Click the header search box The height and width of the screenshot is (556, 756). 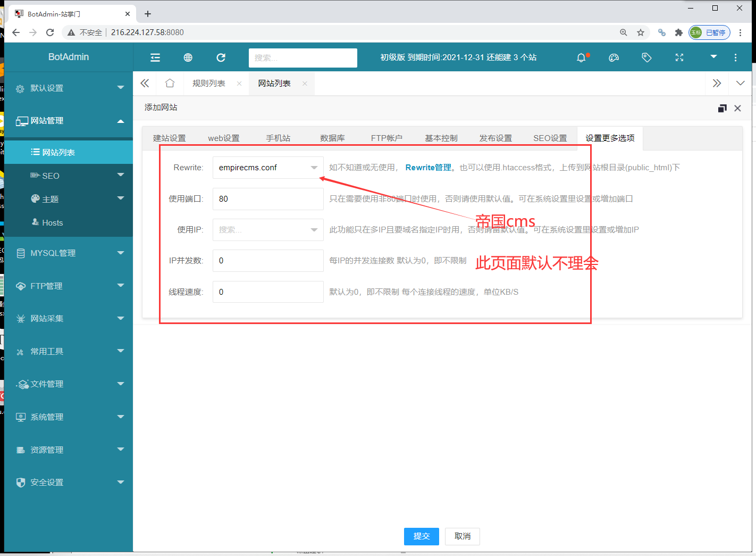303,58
